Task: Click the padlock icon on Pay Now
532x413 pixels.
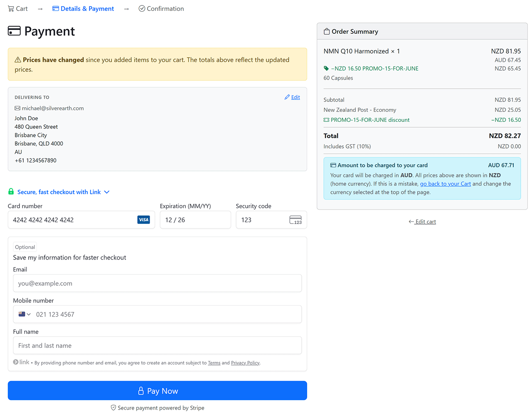Action: tap(141, 391)
